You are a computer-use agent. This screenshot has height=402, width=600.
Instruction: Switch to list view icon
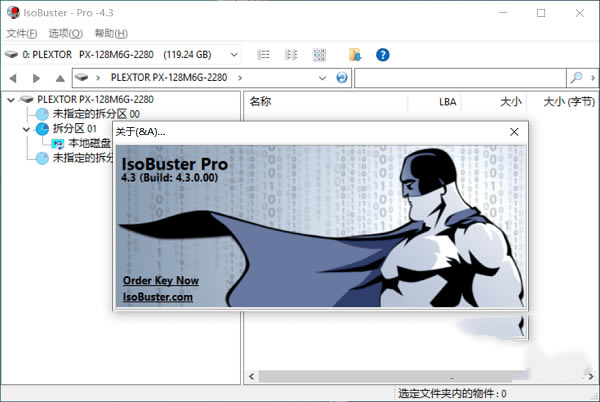click(x=263, y=55)
